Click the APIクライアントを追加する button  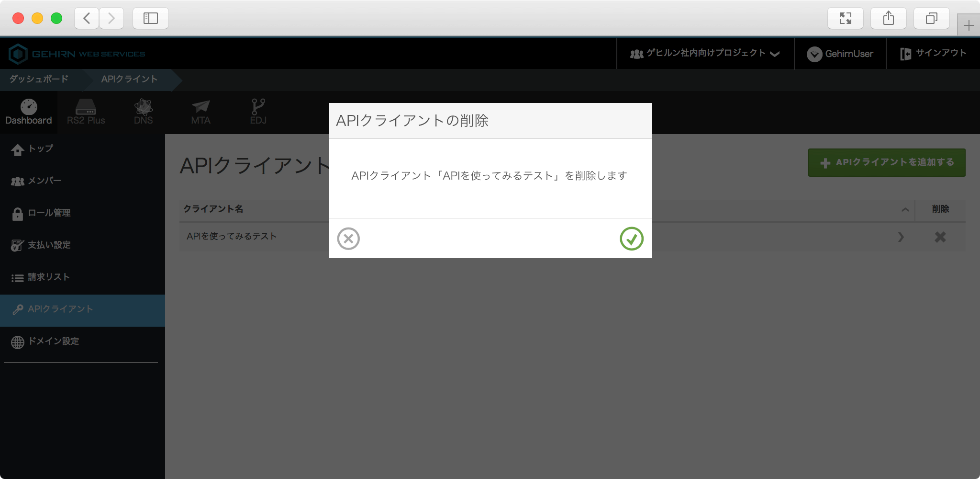click(x=886, y=162)
